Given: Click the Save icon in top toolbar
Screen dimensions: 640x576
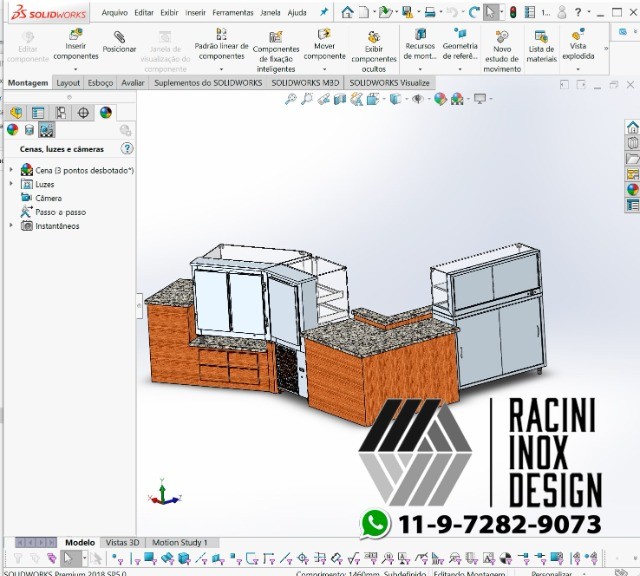Looking at the screenshot, I should click(x=407, y=12).
